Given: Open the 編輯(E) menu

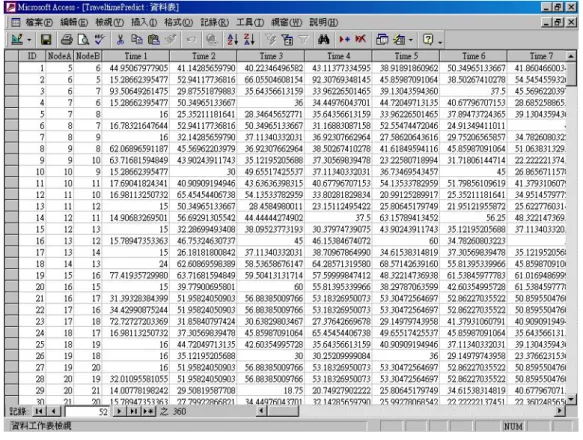Looking at the screenshot, I should 74,22.
